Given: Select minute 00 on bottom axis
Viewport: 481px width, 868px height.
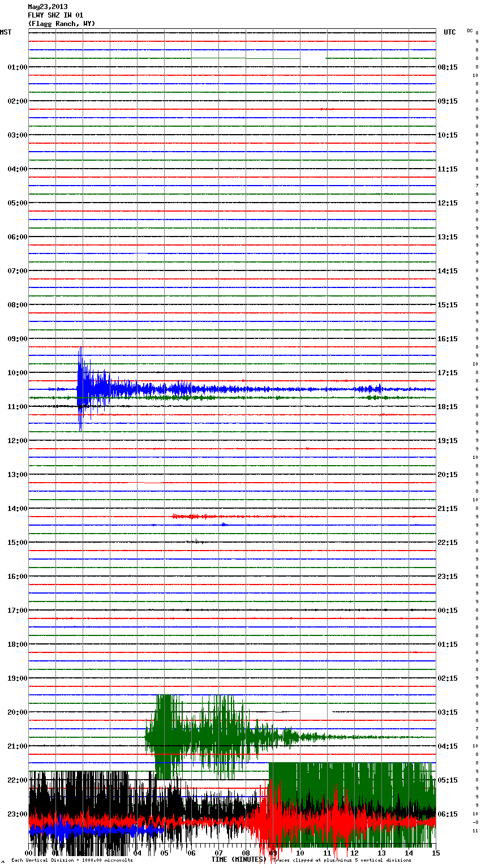Looking at the screenshot, I should click(29, 853).
